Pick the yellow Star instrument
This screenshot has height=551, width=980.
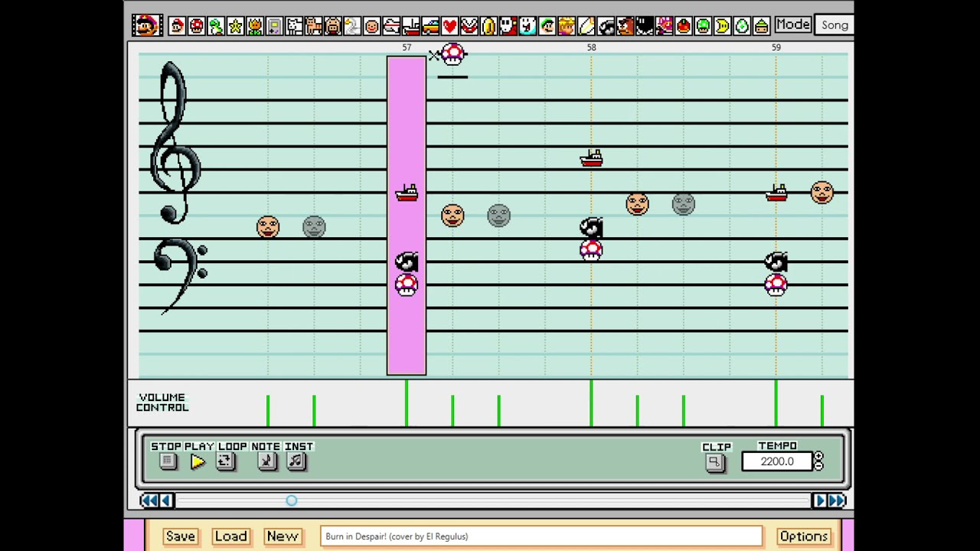pyautogui.click(x=235, y=26)
